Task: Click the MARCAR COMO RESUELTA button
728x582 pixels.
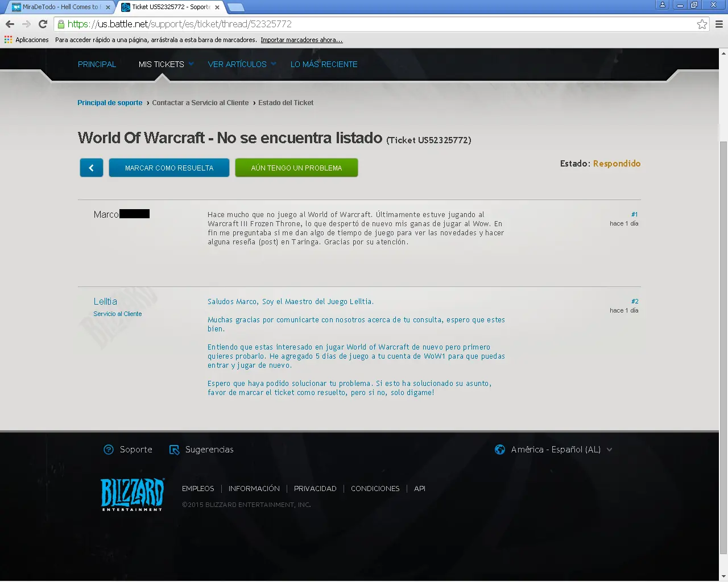Action: (169, 168)
